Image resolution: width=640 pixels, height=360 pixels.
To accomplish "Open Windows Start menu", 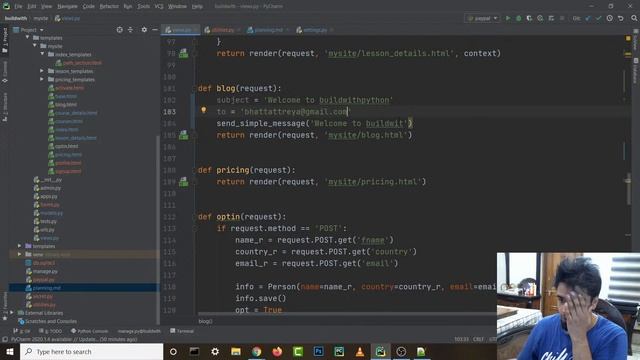I will [x=10, y=351].
